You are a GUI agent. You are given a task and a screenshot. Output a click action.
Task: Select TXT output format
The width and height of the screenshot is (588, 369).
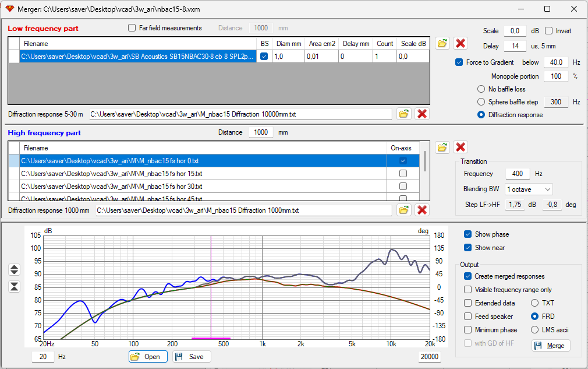(x=535, y=303)
